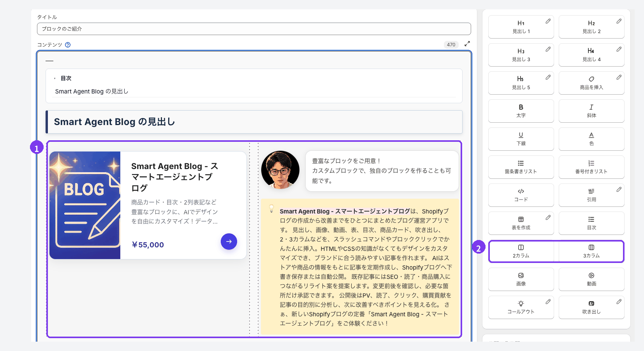The height and width of the screenshot is (351, 644).
Task: Insert a Heading 5 block
Action: tap(521, 83)
